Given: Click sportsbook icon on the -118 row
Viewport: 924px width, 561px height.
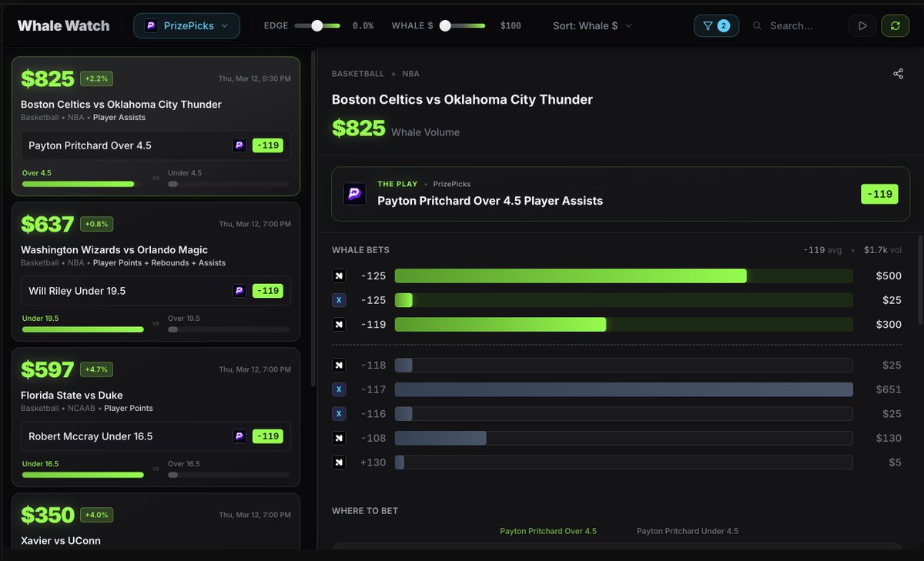Looking at the screenshot, I should point(339,365).
